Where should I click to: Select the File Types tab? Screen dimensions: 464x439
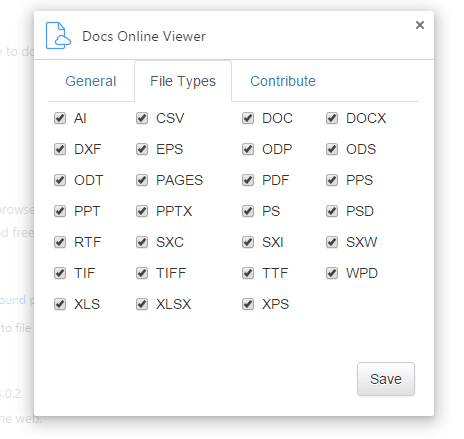pyautogui.click(x=183, y=81)
